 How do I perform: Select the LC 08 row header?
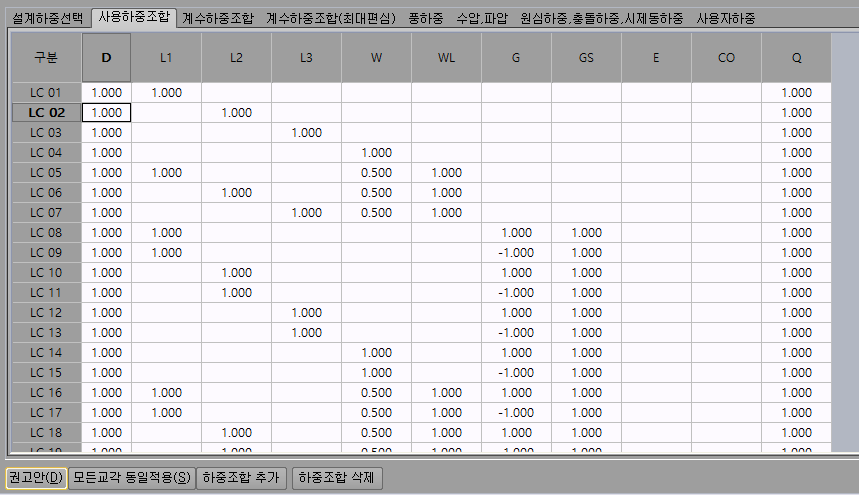[x=47, y=233]
